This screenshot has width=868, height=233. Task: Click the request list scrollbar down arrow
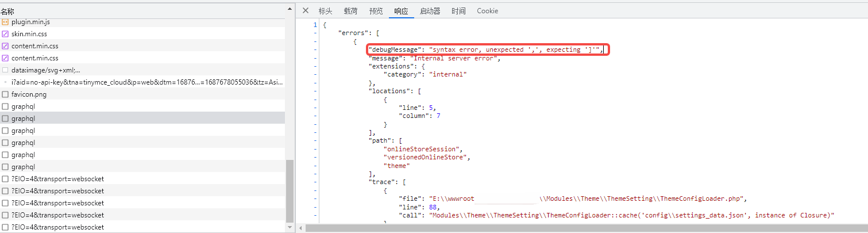point(290,227)
